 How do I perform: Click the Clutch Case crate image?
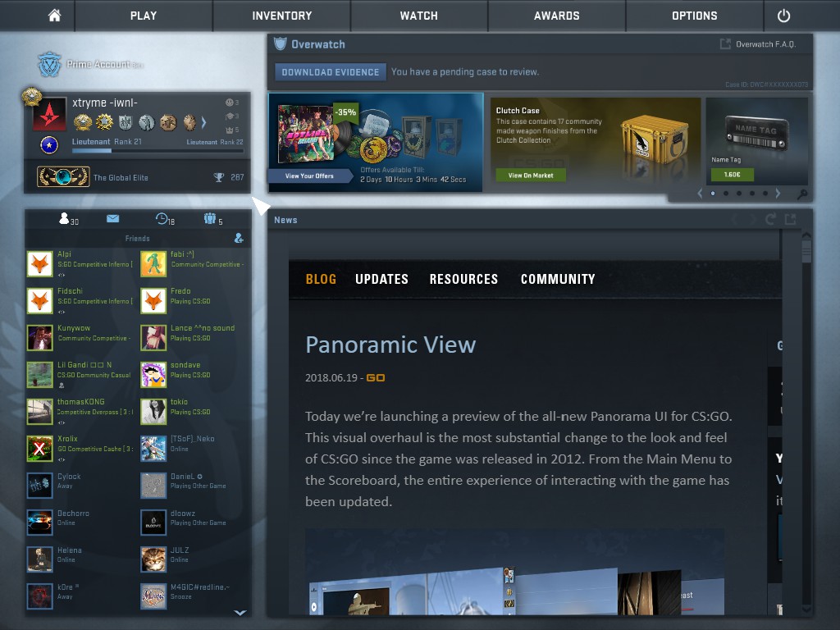[x=654, y=141]
